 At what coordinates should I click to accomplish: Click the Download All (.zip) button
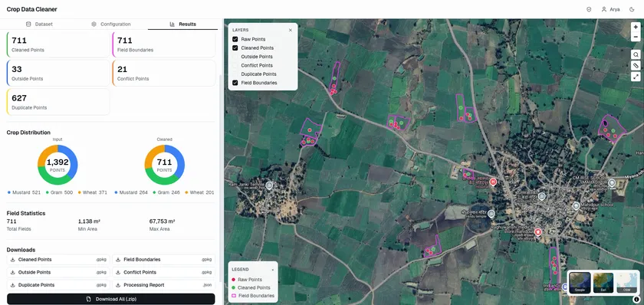coord(111,299)
